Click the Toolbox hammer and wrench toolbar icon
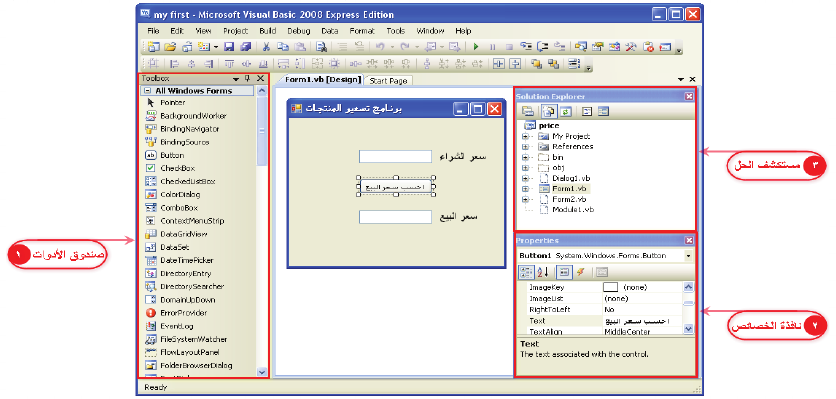The height and width of the screenshot is (399, 836). [631, 47]
